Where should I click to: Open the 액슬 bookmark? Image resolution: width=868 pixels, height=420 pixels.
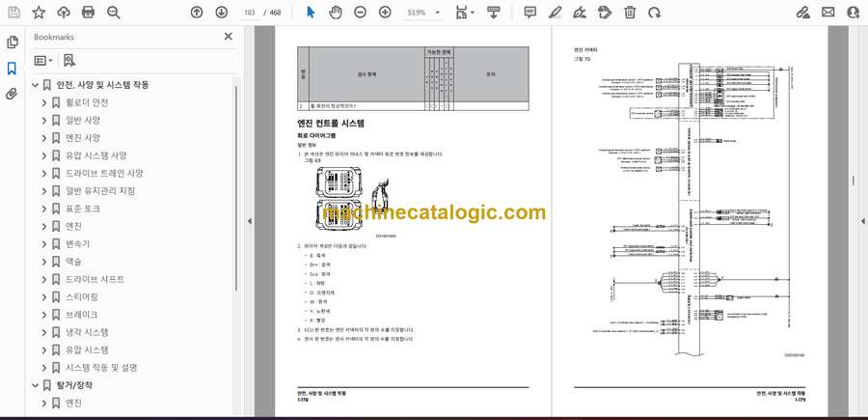73,262
